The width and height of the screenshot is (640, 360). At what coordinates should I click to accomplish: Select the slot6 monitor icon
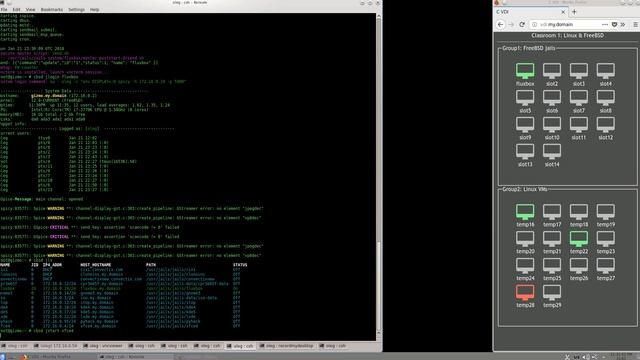coord(552,98)
